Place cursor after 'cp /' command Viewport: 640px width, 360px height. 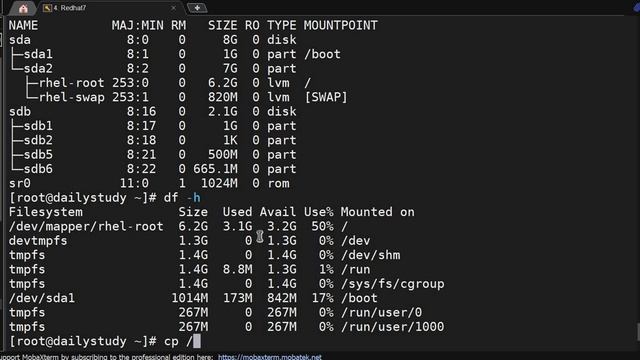(x=197, y=341)
